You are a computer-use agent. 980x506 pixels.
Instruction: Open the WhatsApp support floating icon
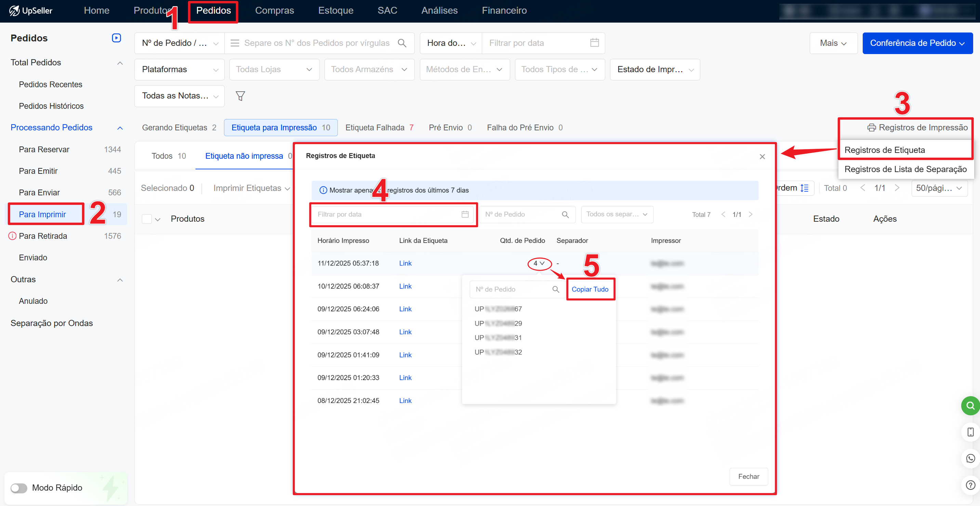(970, 458)
